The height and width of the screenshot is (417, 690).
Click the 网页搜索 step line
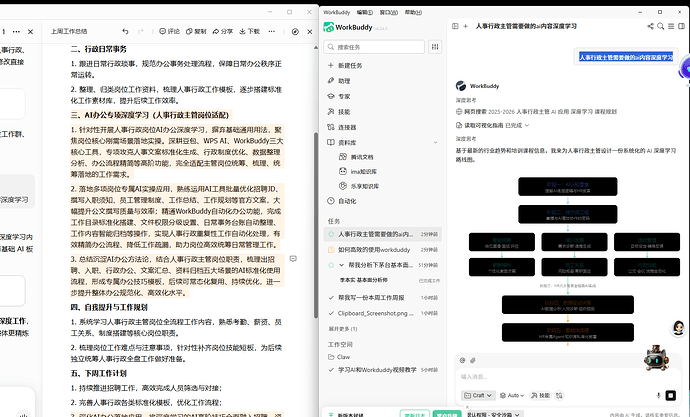[x=536, y=112]
